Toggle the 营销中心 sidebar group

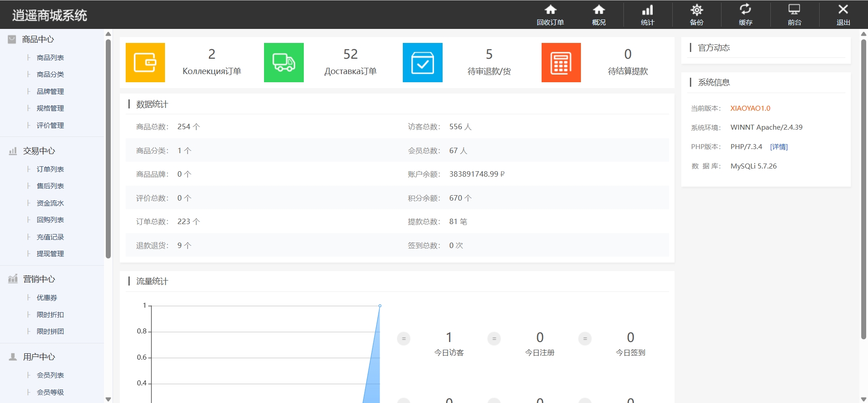click(x=39, y=280)
